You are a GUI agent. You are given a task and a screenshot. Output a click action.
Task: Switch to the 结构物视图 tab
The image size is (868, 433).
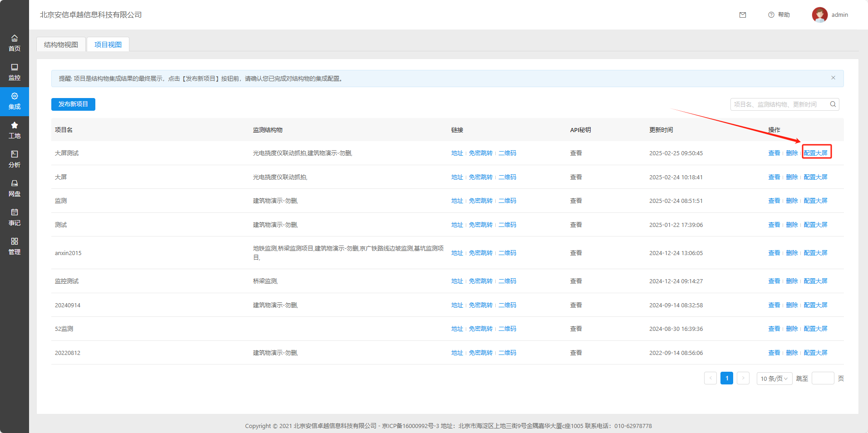tap(61, 44)
